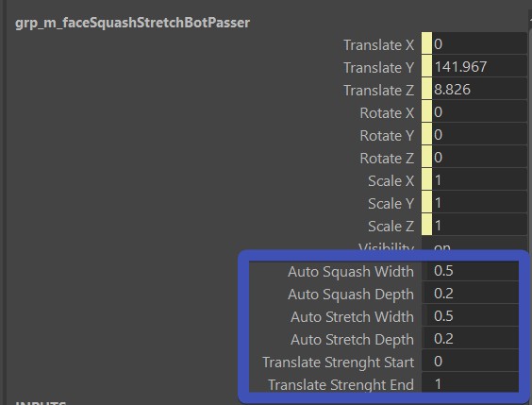Click the Rotate Y value field
The height and width of the screenshot is (405, 532).
tap(479, 135)
